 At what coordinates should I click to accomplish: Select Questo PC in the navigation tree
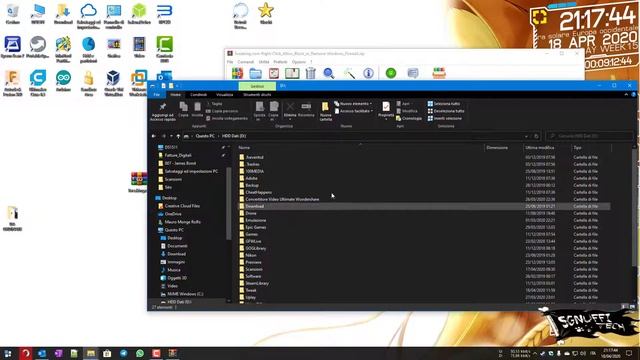pos(174,230)
